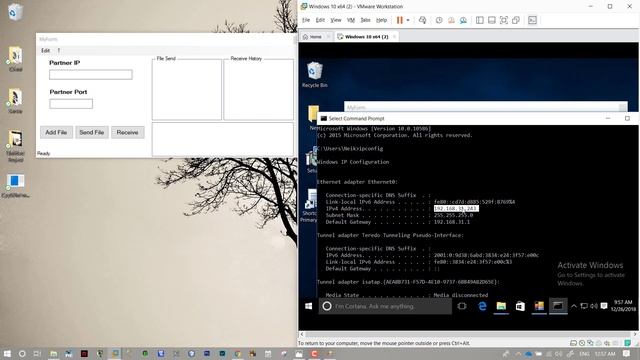Click the guest VM Start button

(x=309, y=306)
